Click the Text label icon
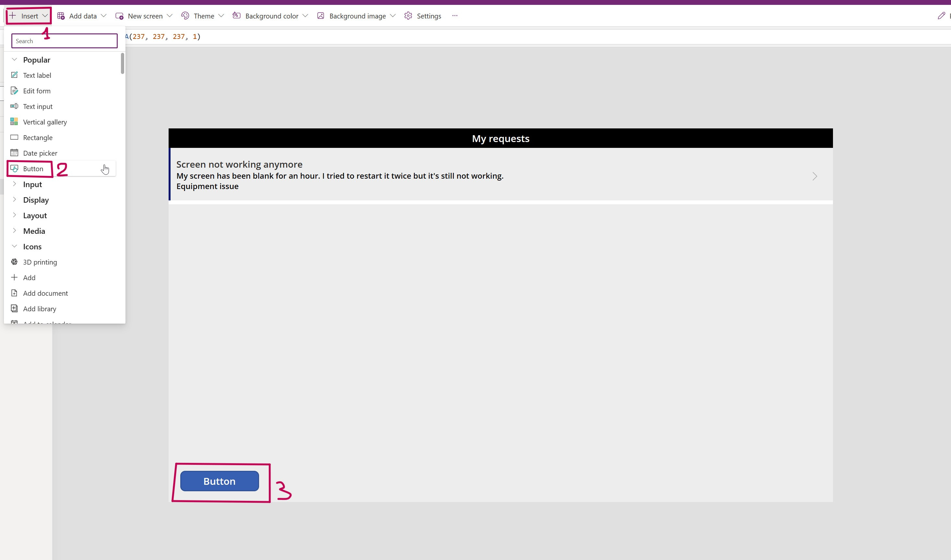951x560 pixels. point(14,75)
